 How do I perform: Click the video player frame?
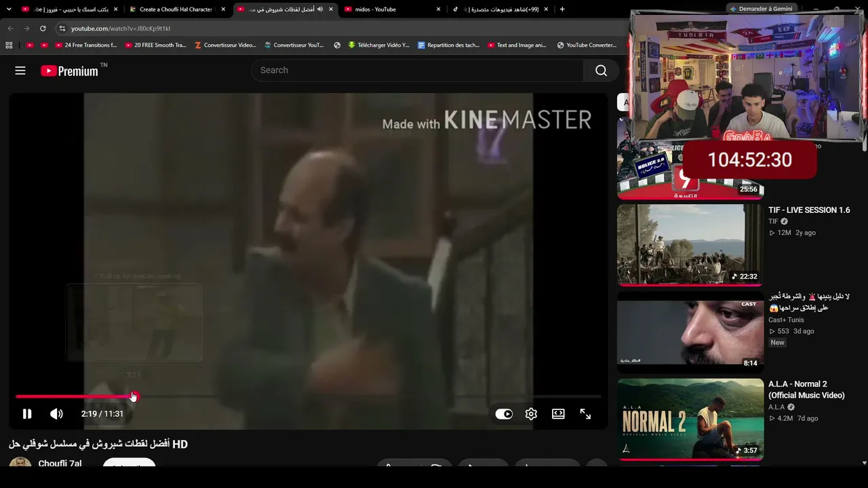click(308, 262)
